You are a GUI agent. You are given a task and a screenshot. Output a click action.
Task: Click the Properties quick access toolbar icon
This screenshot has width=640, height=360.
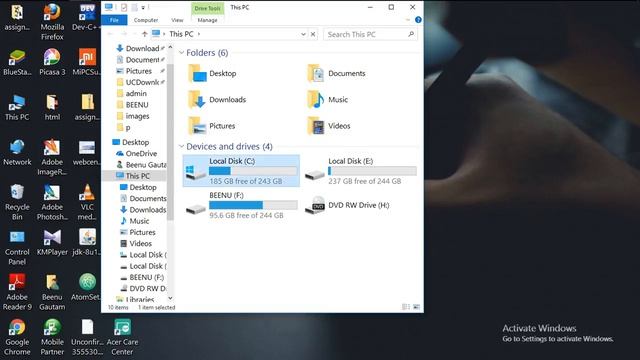124,7
